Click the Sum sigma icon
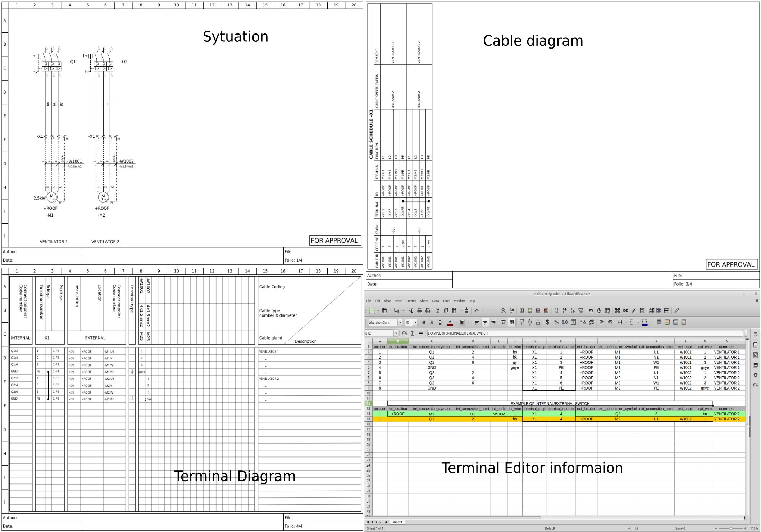The image size is (761, 532). point(413,333)
